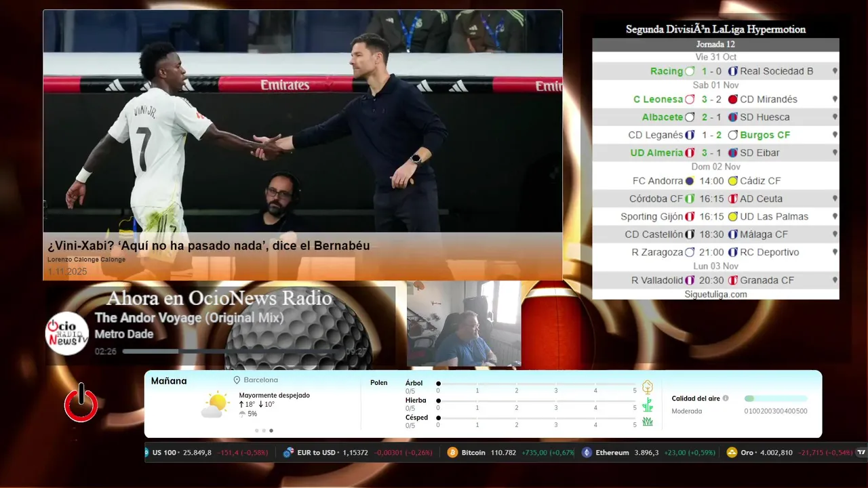Click the UD Almería team name
This screenshot has height=488, width=868.
656,153
